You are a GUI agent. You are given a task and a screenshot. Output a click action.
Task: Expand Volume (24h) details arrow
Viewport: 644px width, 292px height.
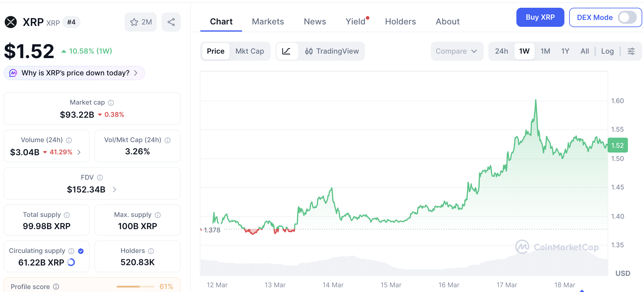click(79, 152)
